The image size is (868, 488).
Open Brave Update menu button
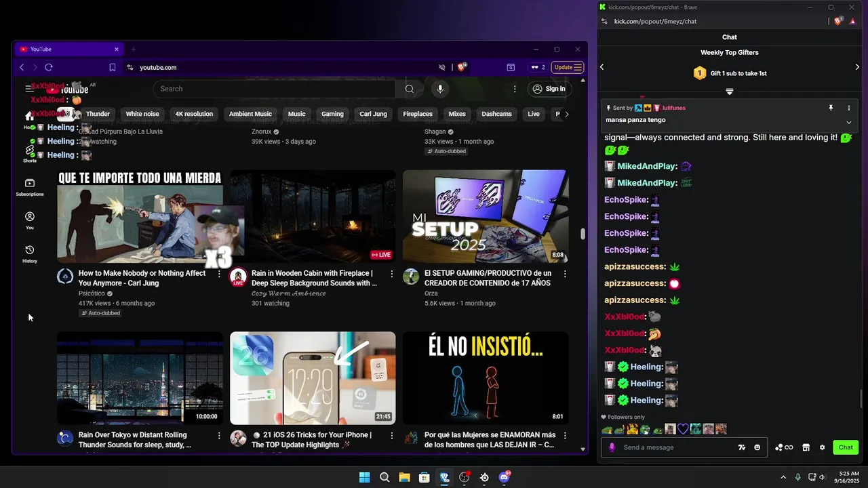click(568, 67)
